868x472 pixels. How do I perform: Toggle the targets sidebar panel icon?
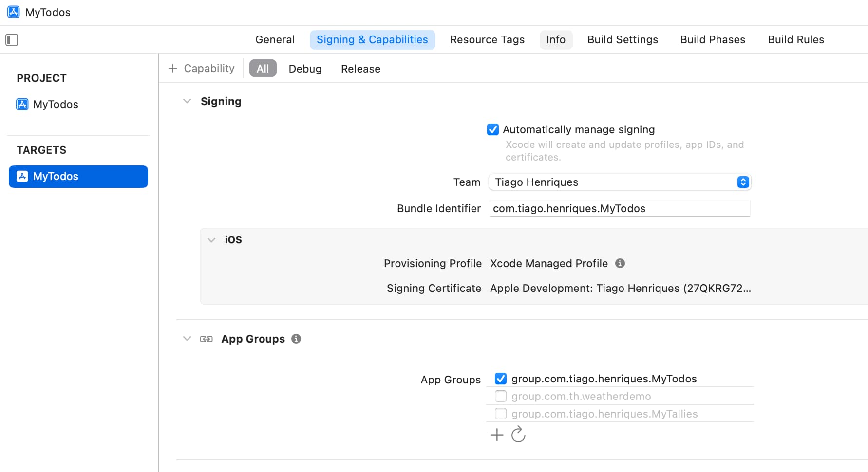click(x=12, y=40)
